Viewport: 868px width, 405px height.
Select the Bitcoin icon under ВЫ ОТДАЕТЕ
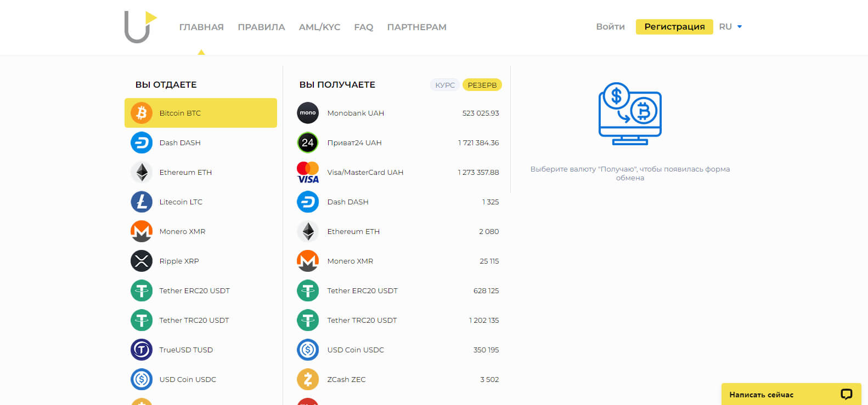(x=142, y=113)
